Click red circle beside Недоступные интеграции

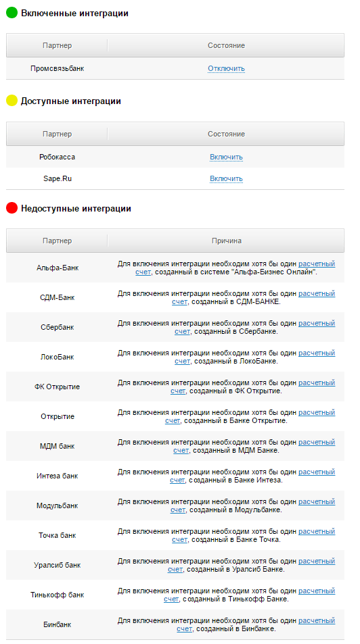pos(12,208)
